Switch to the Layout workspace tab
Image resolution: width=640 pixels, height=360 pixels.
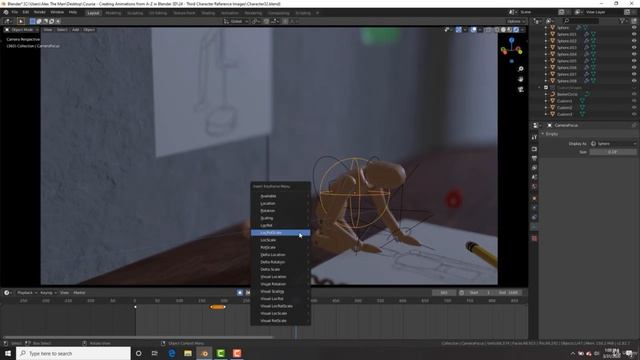pyautogui.click(x=93, y=13)
